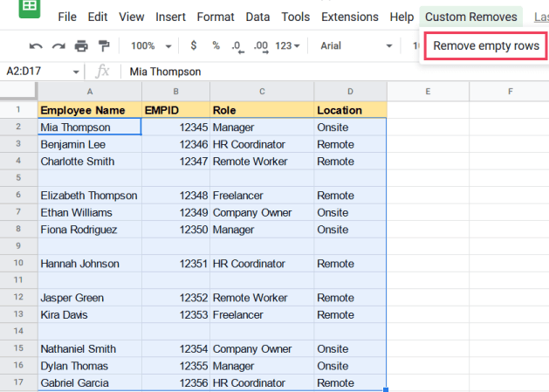Open the Data menu
Viewport: 549px width, 392px height.
(x=257, y=17)
